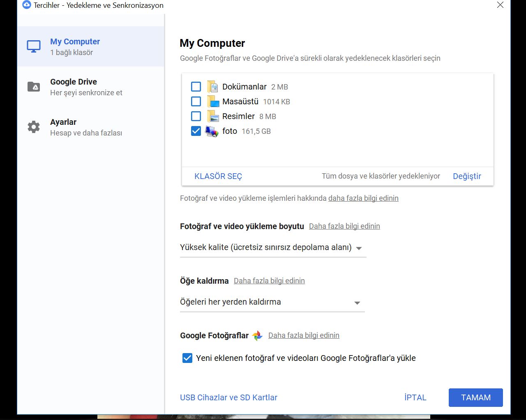Viewport: 526px width, 420px height.
Task: Click the '1 bağlı klasör' subtitle
Action: pos(72,53)
